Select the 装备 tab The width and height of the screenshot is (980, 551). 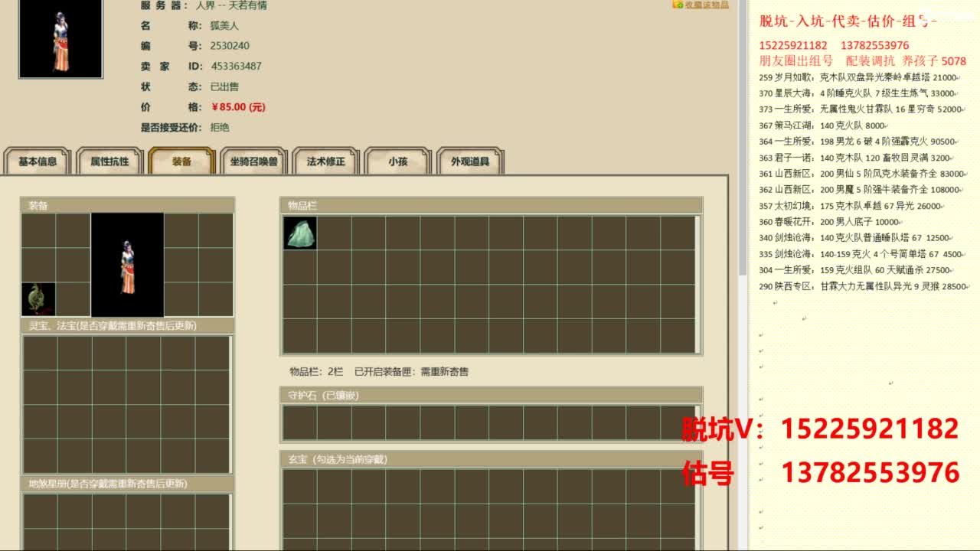coord(181,161)
